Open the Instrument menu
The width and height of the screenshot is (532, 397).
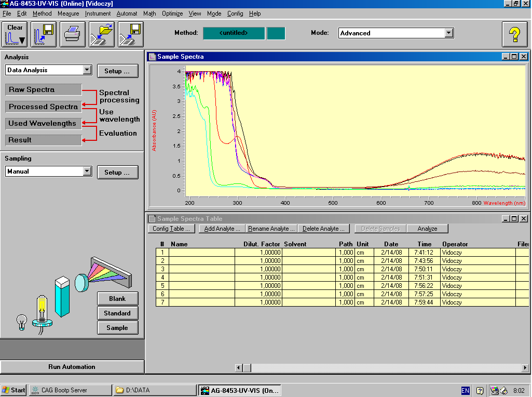pos(98,14)
